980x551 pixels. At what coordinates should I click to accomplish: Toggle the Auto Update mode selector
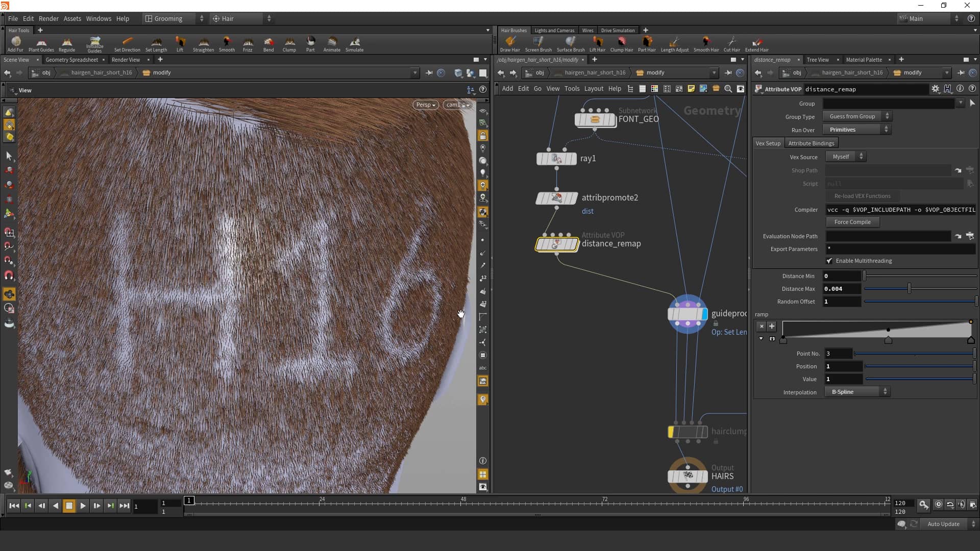pos(948,524)
